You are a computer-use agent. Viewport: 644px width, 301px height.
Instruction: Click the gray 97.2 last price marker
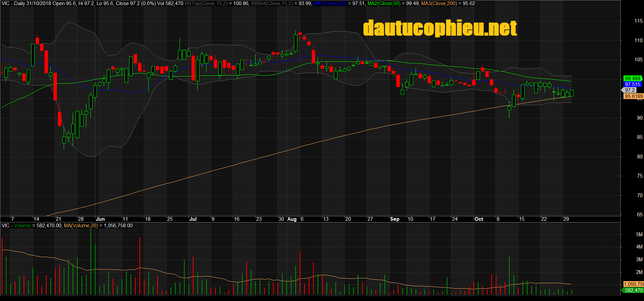[x=630, y=90]
